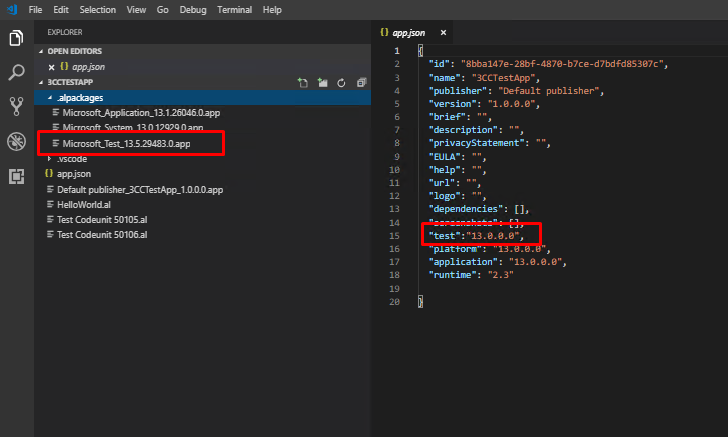
Task: Close the app.json editor tab
Action: pos(443,33)
